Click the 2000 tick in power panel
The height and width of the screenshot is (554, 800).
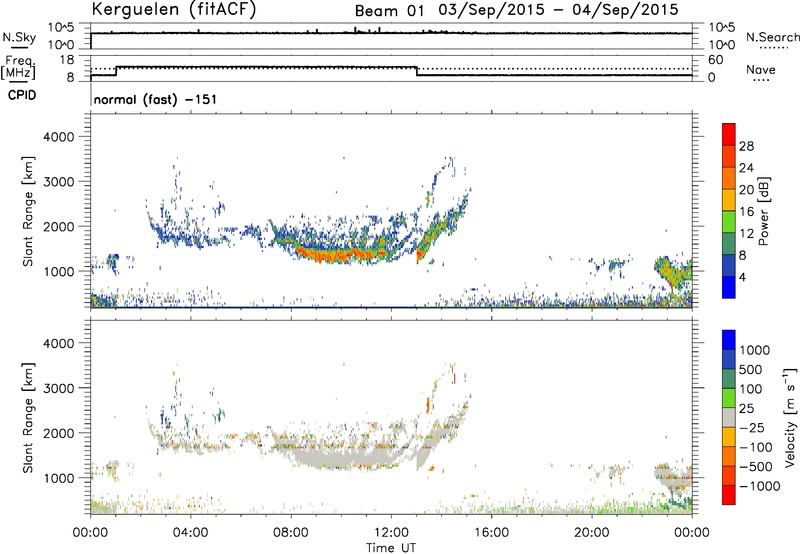(59, 226)
